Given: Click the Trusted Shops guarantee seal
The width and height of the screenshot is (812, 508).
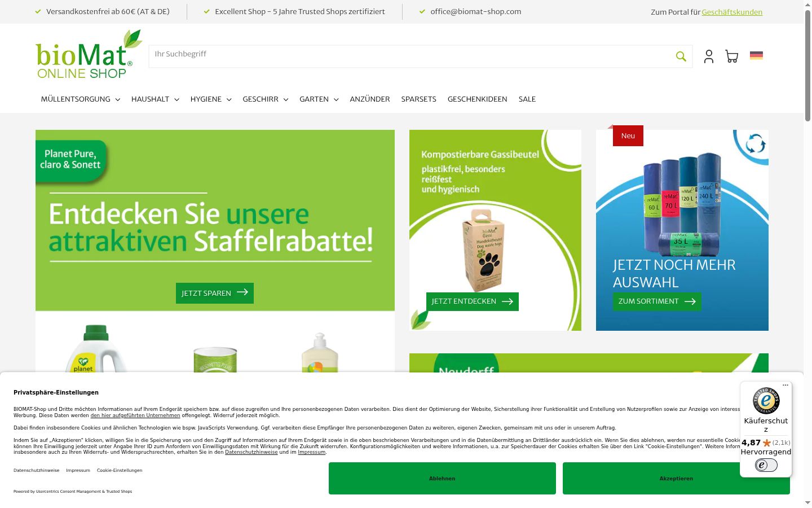Looking at the screenshot, I should [x=766, y=401].
